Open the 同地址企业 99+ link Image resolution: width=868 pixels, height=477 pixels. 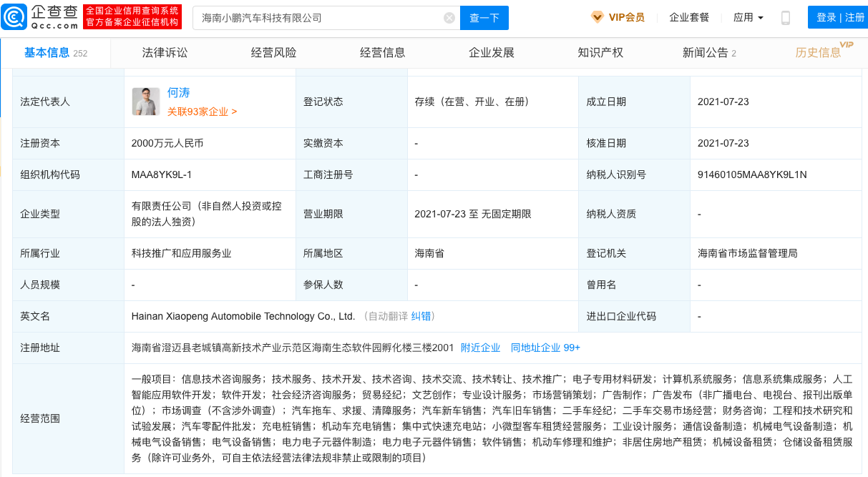click(545, 348)
